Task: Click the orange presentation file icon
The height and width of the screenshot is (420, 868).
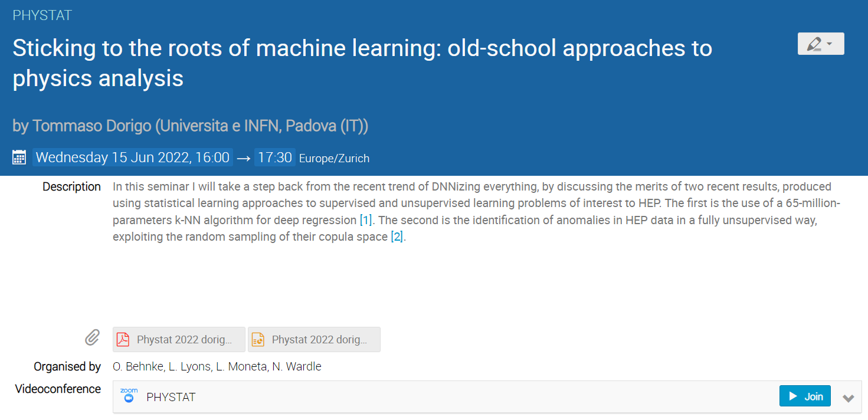Action: point(258,339)
